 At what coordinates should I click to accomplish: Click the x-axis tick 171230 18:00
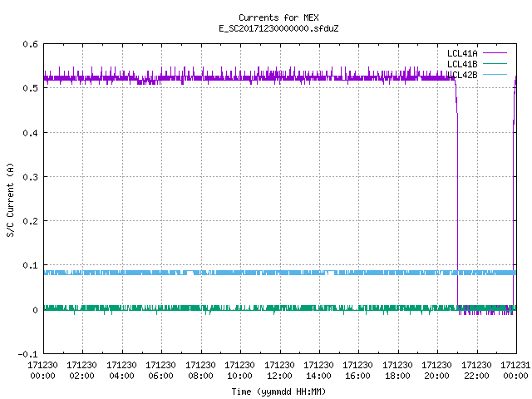coord(397,371)
